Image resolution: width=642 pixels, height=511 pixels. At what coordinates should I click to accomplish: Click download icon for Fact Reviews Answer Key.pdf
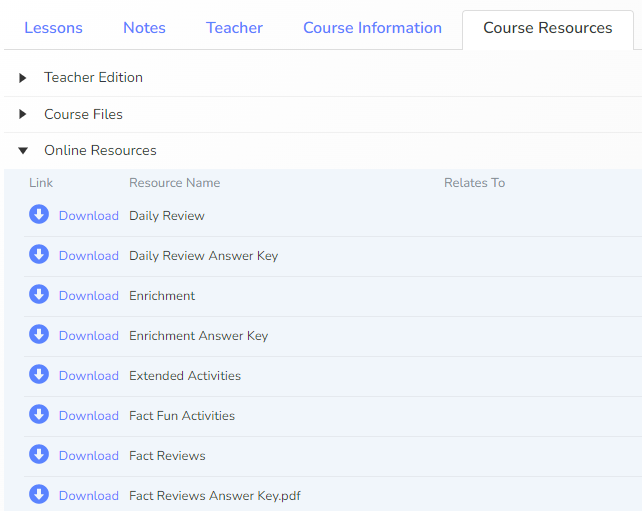(39, 494)
